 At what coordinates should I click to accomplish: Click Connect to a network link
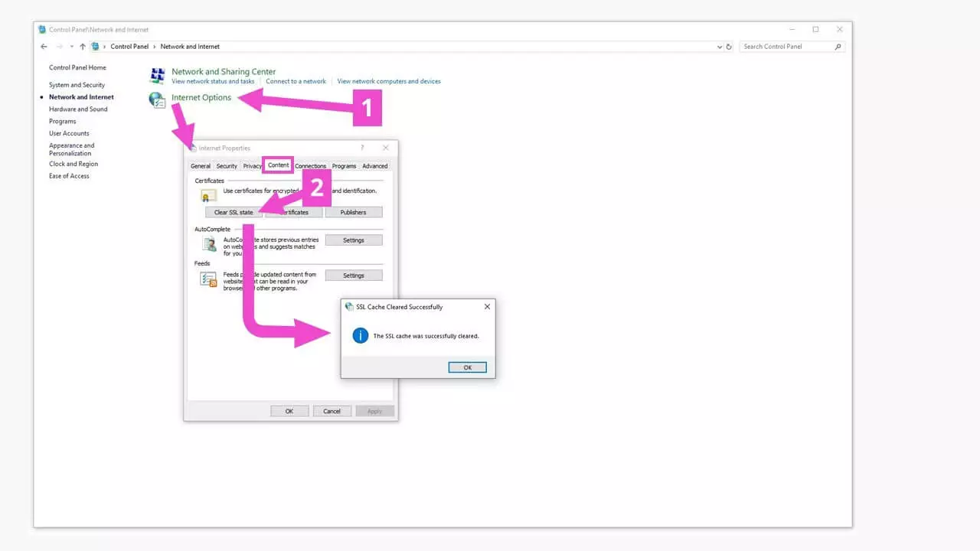point(296,81)
